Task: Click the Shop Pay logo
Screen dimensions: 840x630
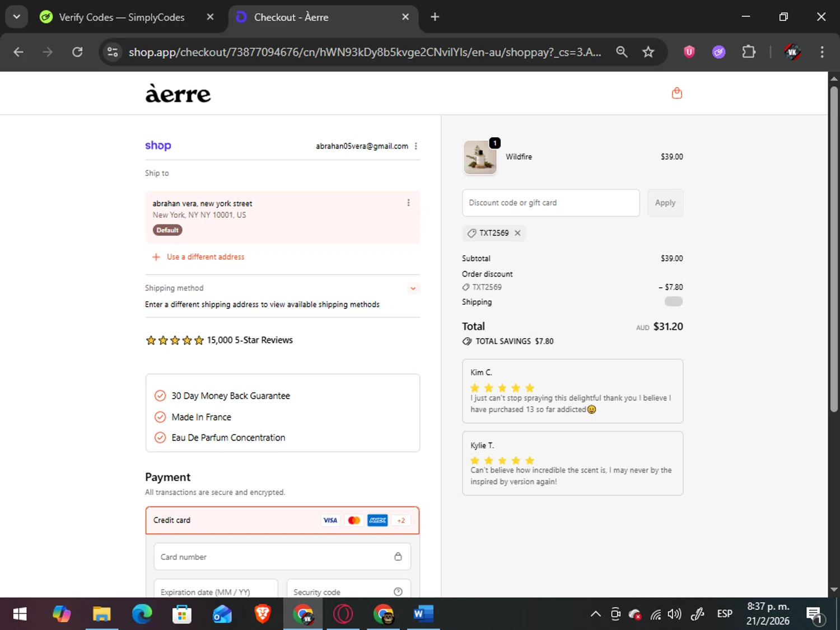Action: pos(158,146)
